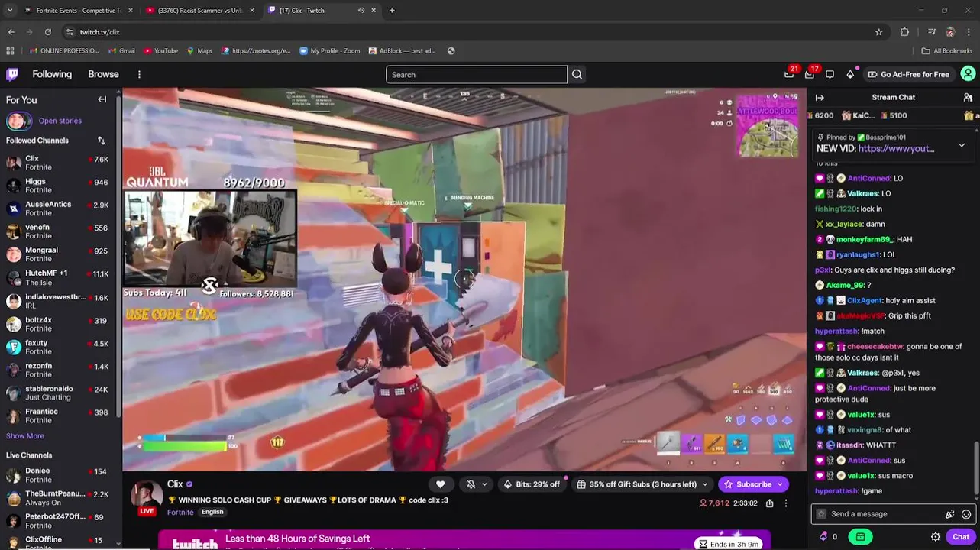The width and height of the screenshot is (980, 550).
Task: Open Doniee in Live Channels
Action: (x=60, y=475)
